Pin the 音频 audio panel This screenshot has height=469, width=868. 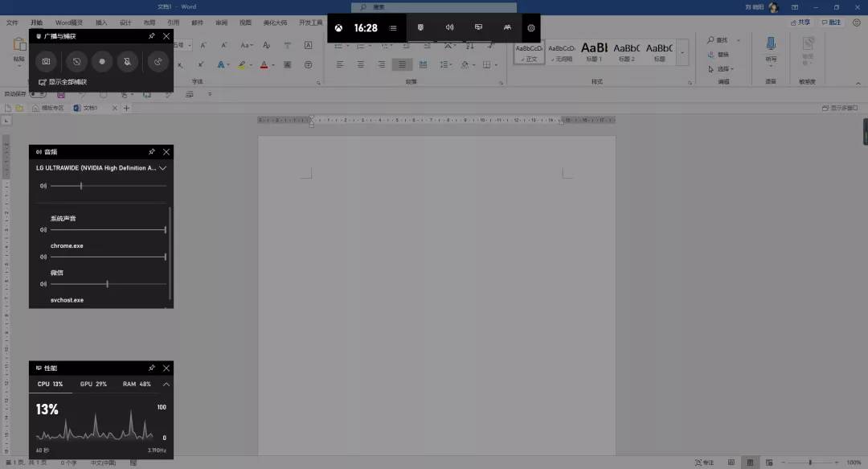pyautogui.click(x=152, y=151)
